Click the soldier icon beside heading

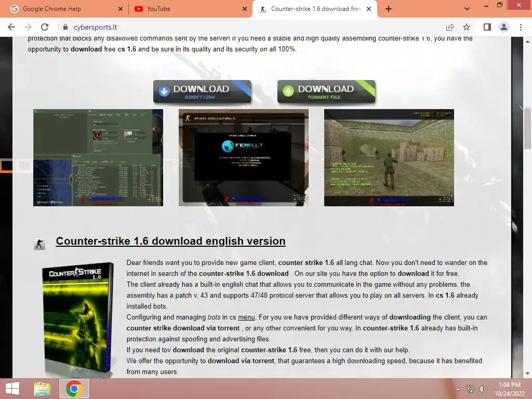tap(39, 244)
